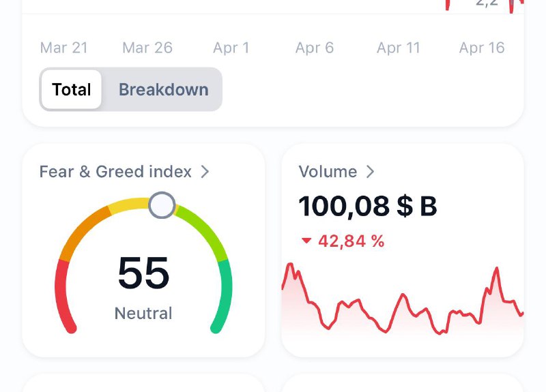Click the red down-triangle change icon

click(306, 241)
